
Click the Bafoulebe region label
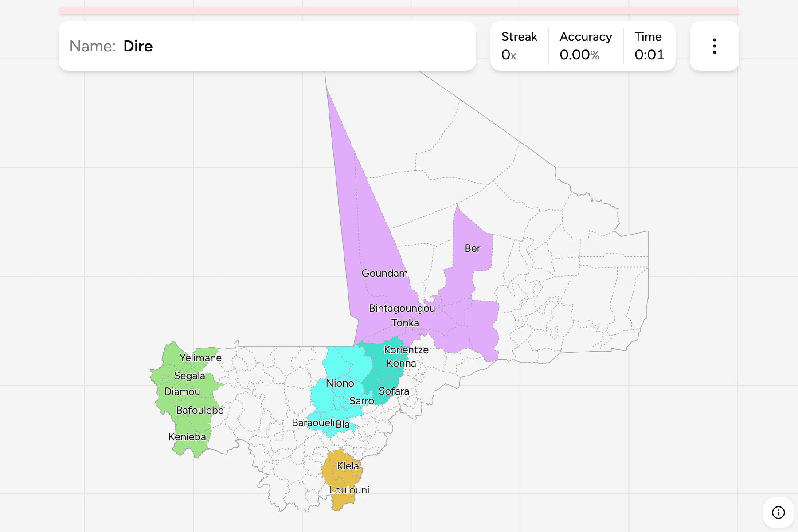199,410
